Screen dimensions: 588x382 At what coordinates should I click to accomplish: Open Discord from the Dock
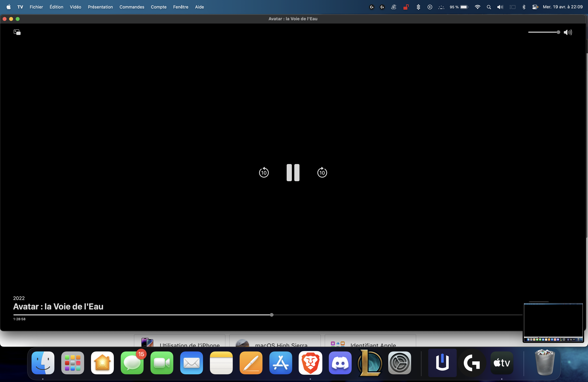(x=340, y=363)
